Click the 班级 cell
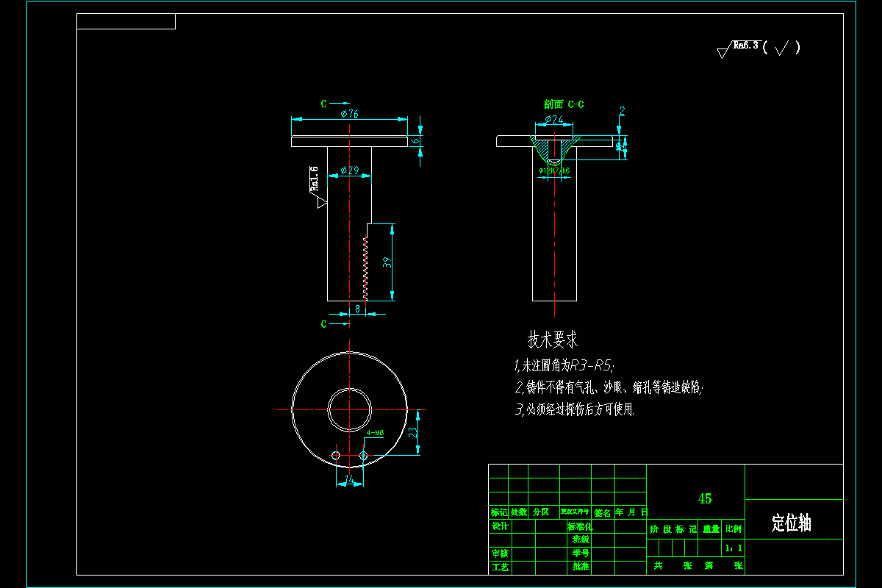882x588 pixels. pos(581,539)
